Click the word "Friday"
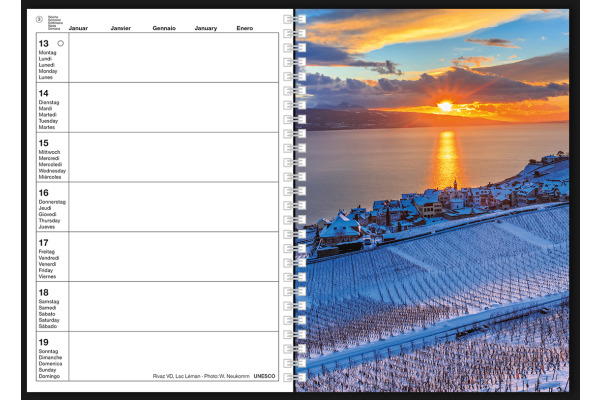 (x=46, y=270)
